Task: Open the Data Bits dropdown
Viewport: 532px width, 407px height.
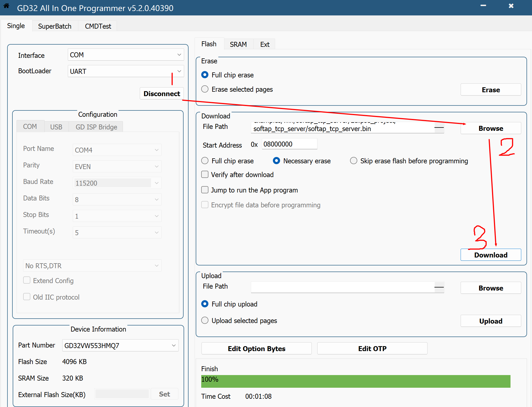Action: pos(117,200)
